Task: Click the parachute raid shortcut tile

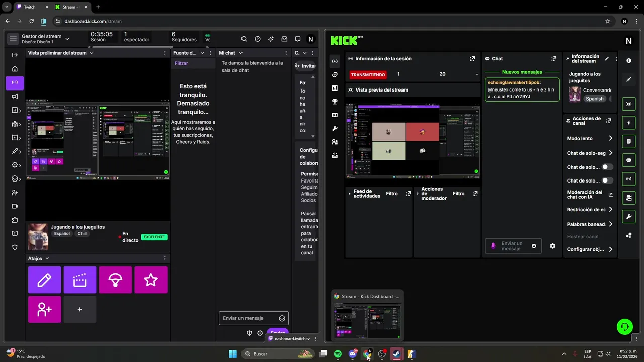Action: pyautogui.click(x=115, y=280)
